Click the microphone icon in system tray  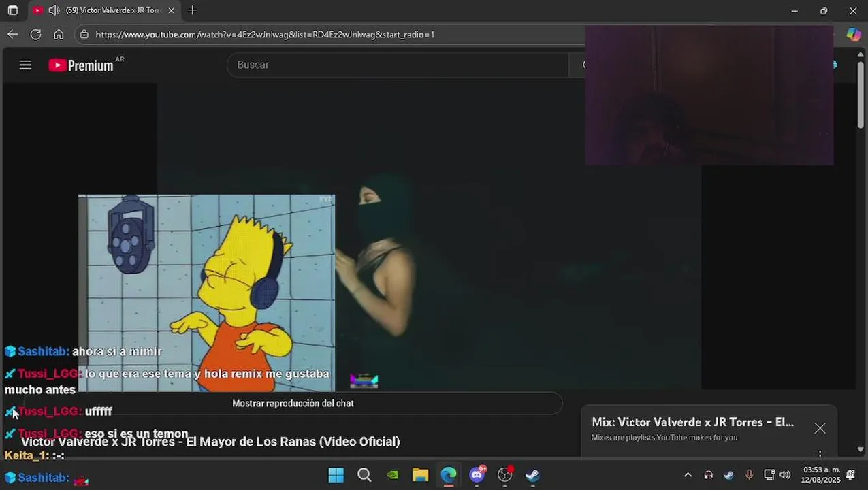pyautogui.click(x=750, y=475)
